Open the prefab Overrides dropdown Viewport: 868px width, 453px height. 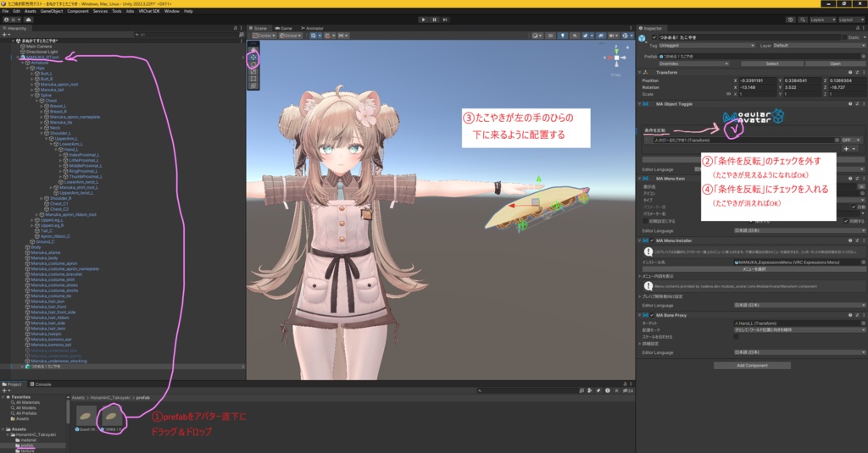(x=693, y=64)
